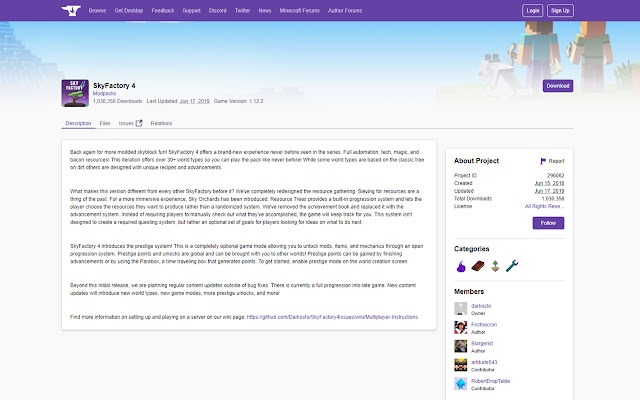640x400 pixels.
Task: Select the wrench tech category icon
Action: [512, 266]
